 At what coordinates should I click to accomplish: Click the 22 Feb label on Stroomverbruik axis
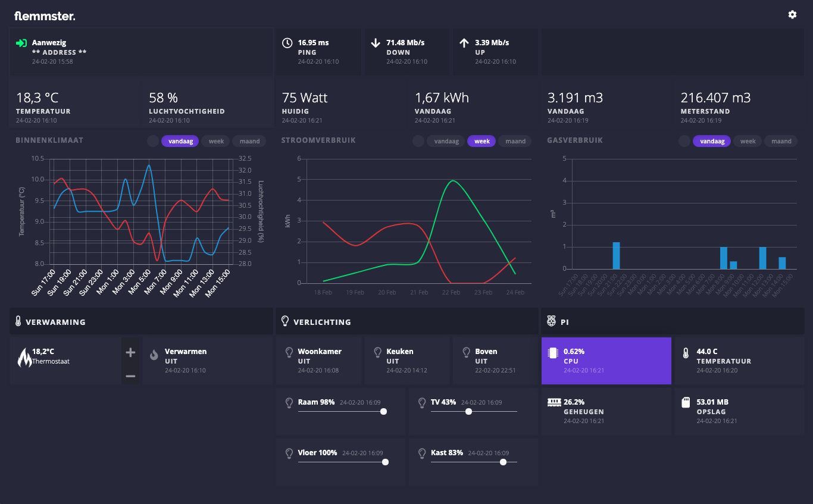click(451, 292)
